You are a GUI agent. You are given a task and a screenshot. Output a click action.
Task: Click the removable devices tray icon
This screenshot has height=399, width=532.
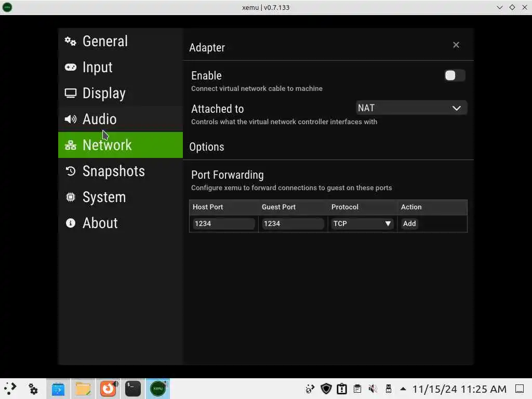coord(389,389)
